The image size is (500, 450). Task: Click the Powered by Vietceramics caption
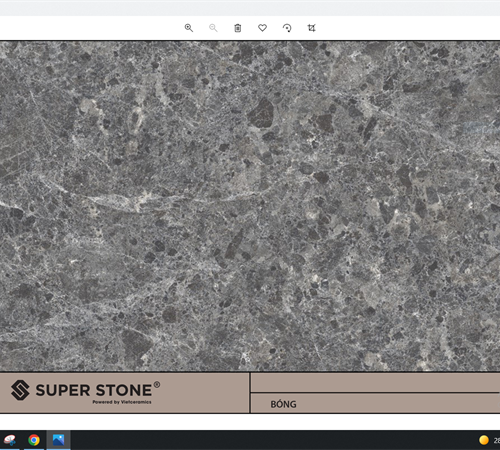tap(122, 402)
